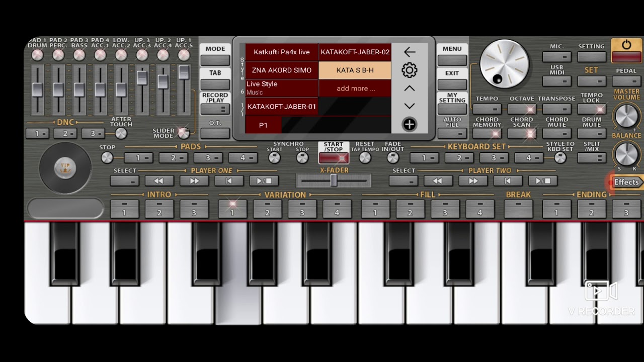Screen dimensions: 644x362
Task: Open the MENU button
Action: point(452,60)
